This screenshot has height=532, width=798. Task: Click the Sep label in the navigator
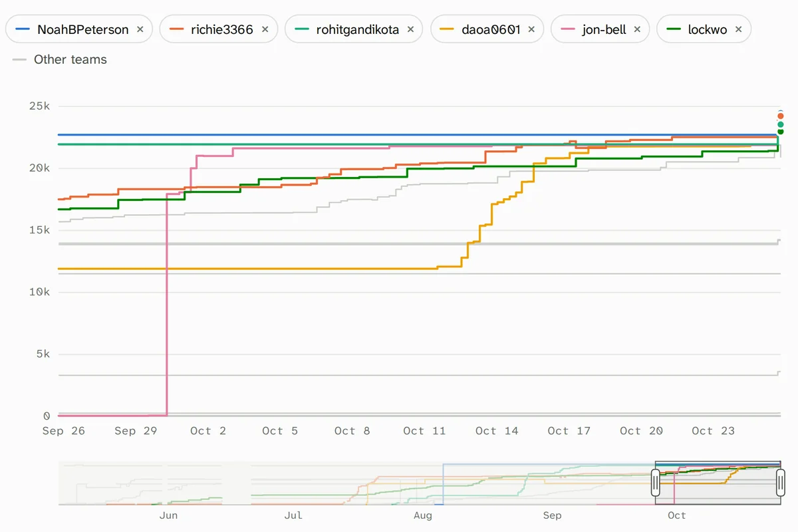coord(552,515)
